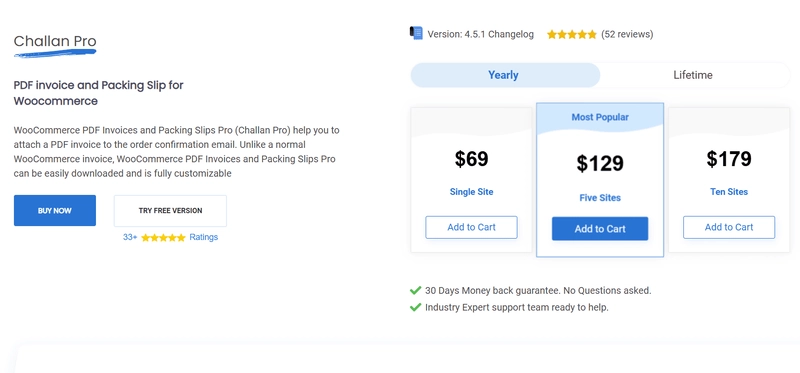The width and height of the screenshot is (800, 373).
Task: Click the 33+ Ratings link
Action: pyautogui.click(x=170, y=237)
